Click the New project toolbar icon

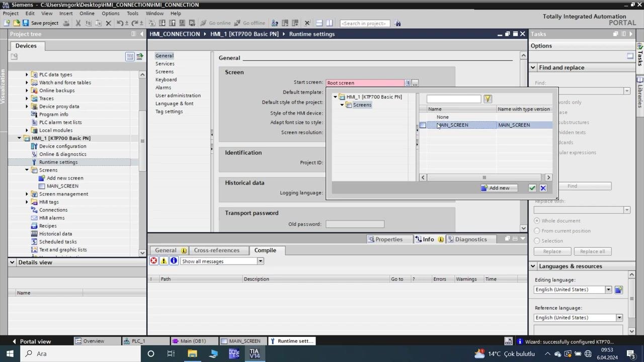tap(8, 23)
